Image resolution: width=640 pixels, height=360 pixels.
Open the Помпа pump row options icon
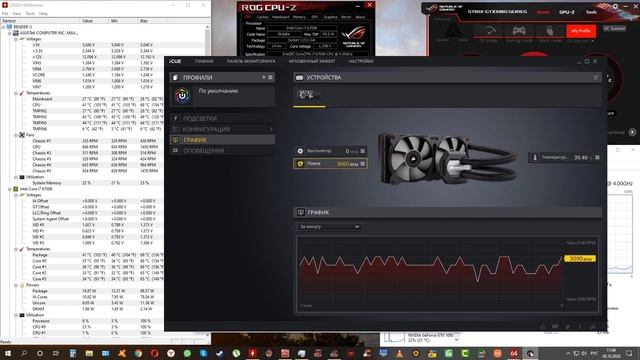(x=362, y=164)
